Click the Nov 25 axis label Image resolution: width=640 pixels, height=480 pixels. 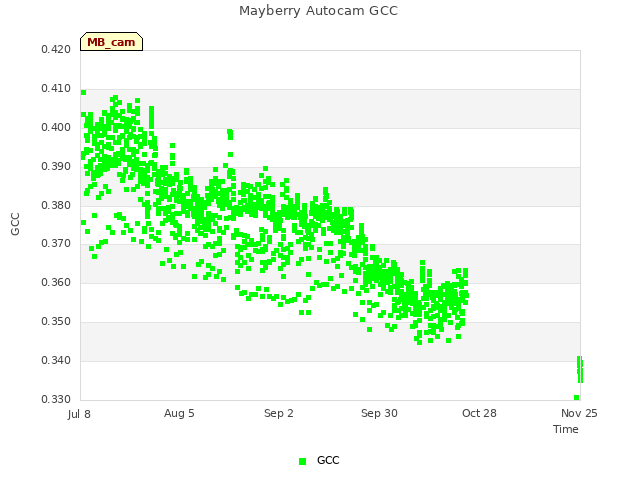point(579,413)
